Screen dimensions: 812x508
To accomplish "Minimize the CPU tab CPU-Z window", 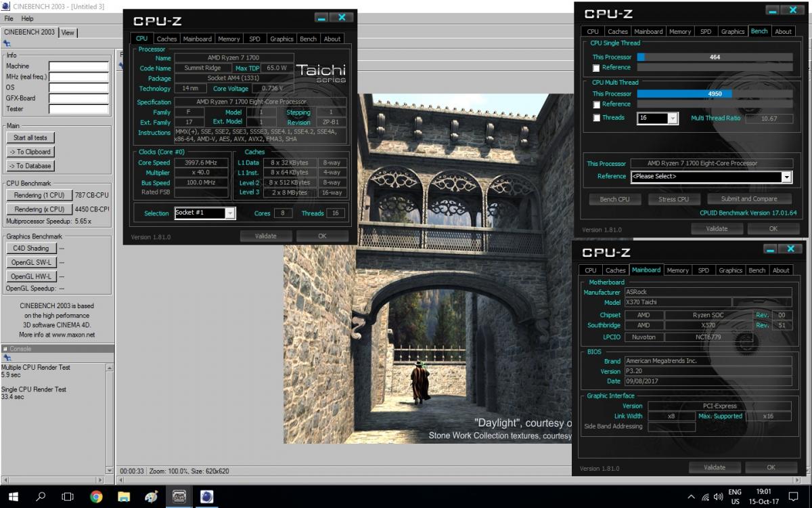I will tap(322, 18).
